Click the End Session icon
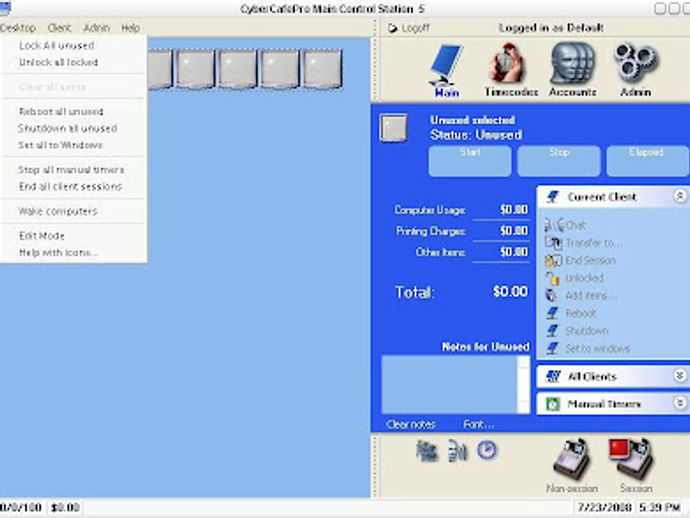 coord(553,261)
